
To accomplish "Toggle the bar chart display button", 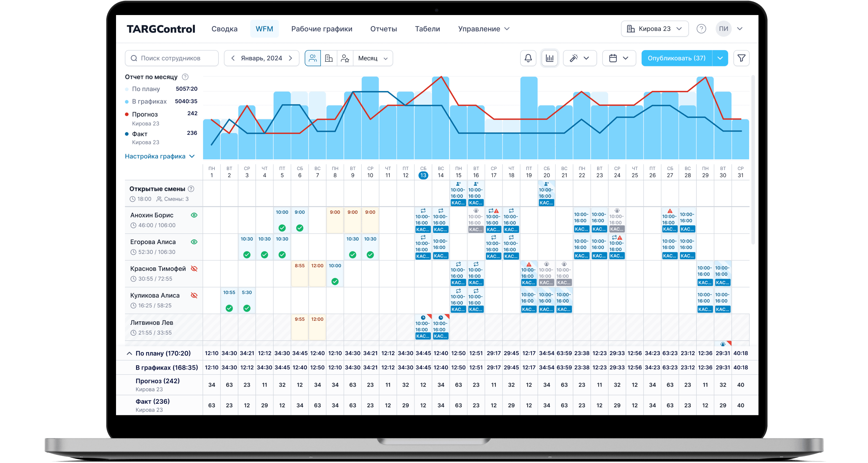I will point(549,58).
